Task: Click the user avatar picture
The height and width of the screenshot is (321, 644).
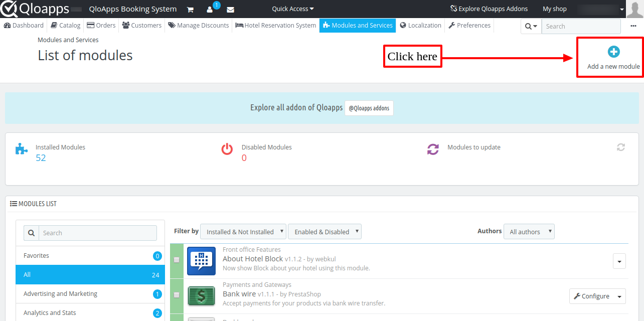Action: [x=635, y=9]
